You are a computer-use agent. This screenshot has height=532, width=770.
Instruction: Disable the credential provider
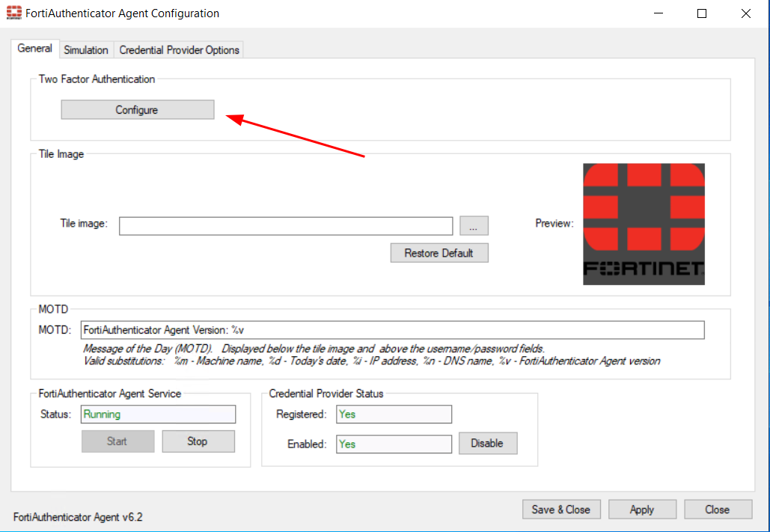click(x=487, y=444)
